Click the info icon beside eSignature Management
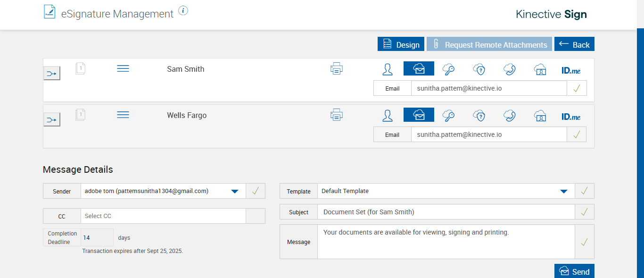 (183, 10)
